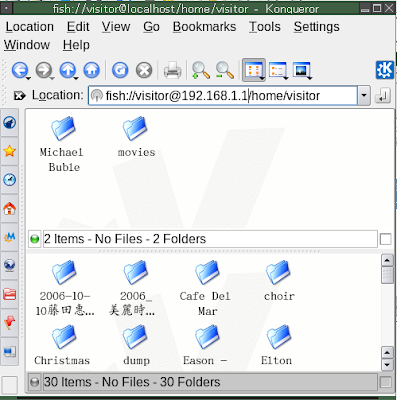Activate upper pane via green indicator LED

[x=35, y=239]
